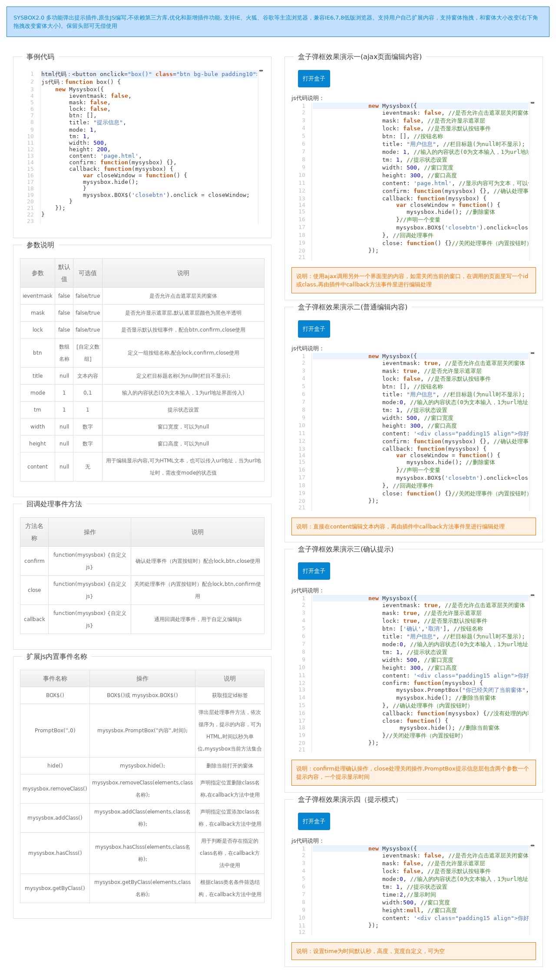
Task: Select the ieventmask parameter cell
Action: click(37, 296)
